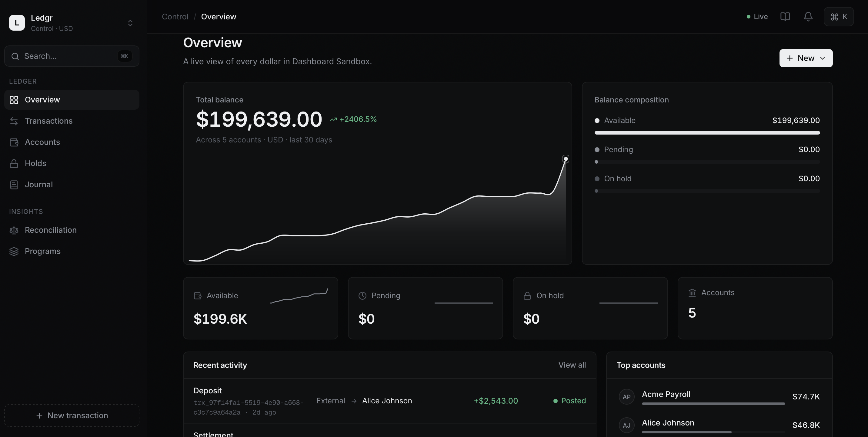Click the transaction ID trx_97f14fa1

pos(248,407)
